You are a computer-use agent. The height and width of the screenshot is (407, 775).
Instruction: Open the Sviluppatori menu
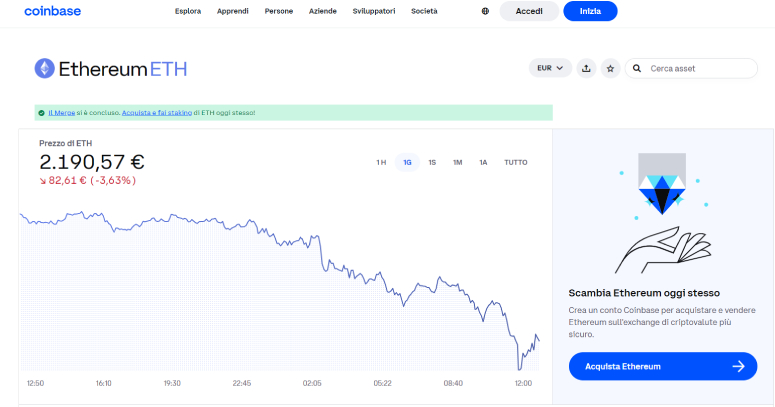pos(374,11)
